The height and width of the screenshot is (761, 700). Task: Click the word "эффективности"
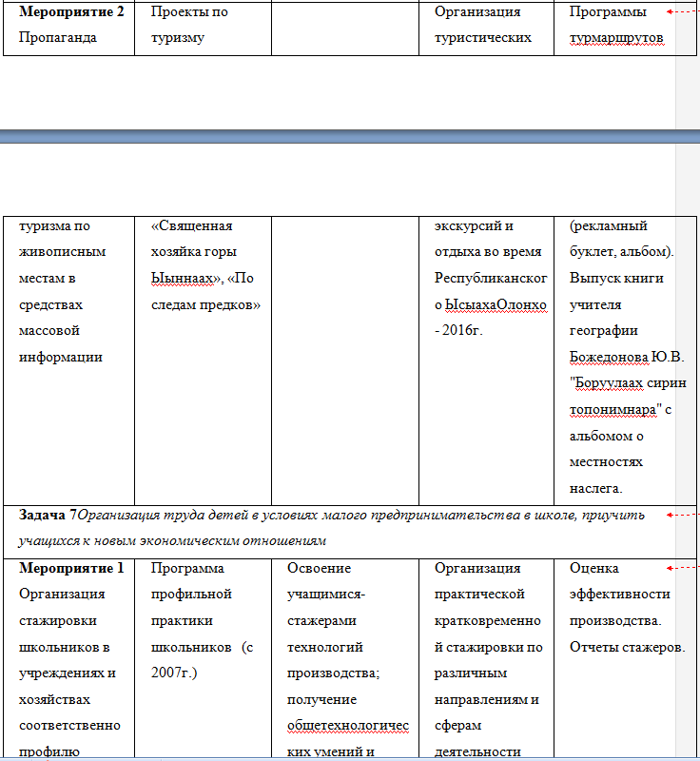coord(619,595)
